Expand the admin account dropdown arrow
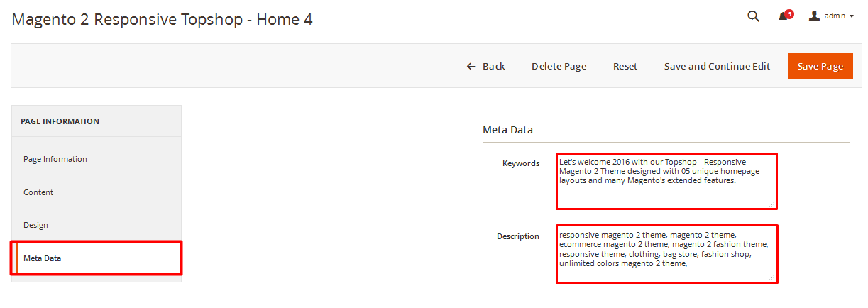 pos(852,16)
